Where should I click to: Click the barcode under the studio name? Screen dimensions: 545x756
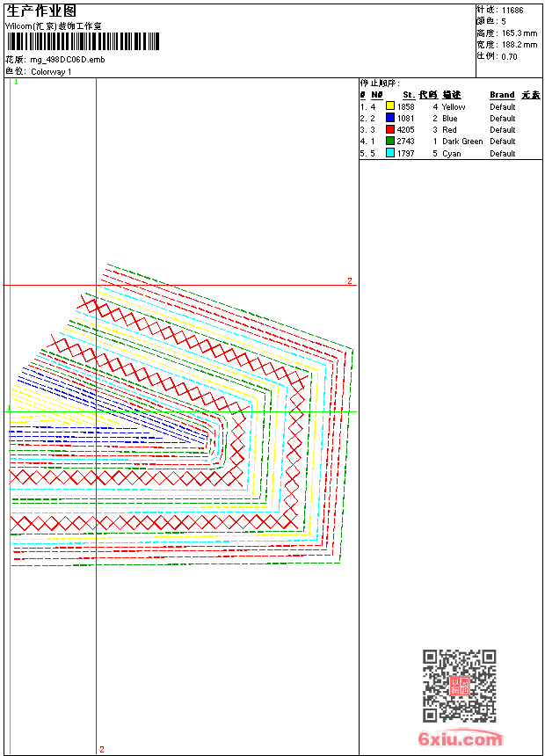pyautogui.click(x=83, y=41)
